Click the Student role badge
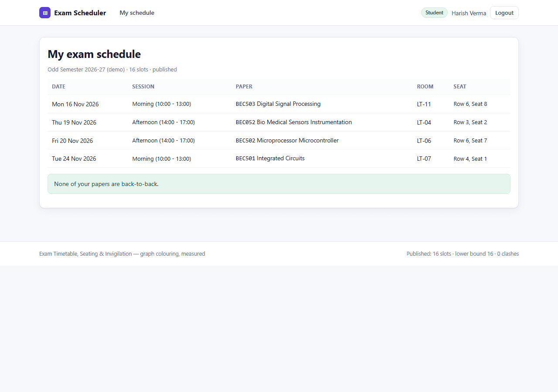 tap(434, 13)
